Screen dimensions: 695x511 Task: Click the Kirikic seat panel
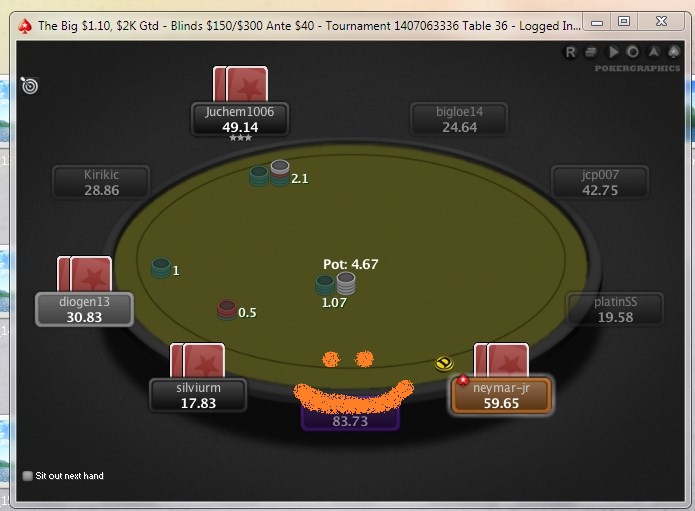click(x=102, y=182)
